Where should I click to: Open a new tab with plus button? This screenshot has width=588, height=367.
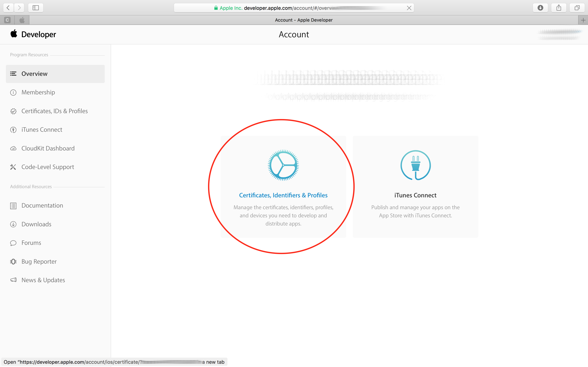click(x=583, y=20)
